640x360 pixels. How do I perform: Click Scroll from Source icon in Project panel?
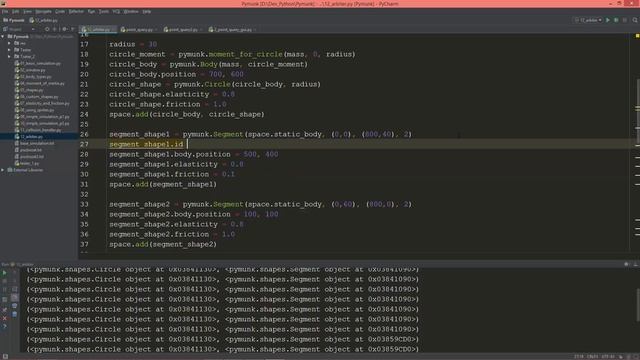click(x=47, y=29)
